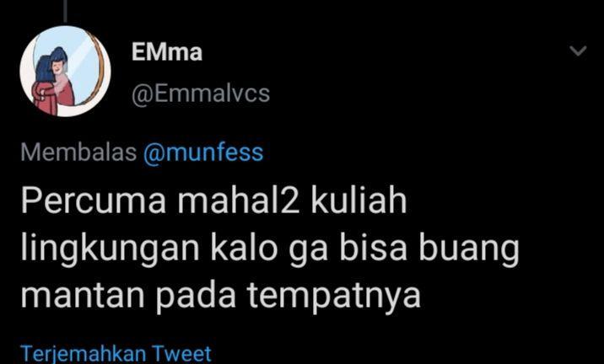Tap the thread connector line above avatar
The height and width of the screenshot is (364, 604).
click(x=65, y=11)
